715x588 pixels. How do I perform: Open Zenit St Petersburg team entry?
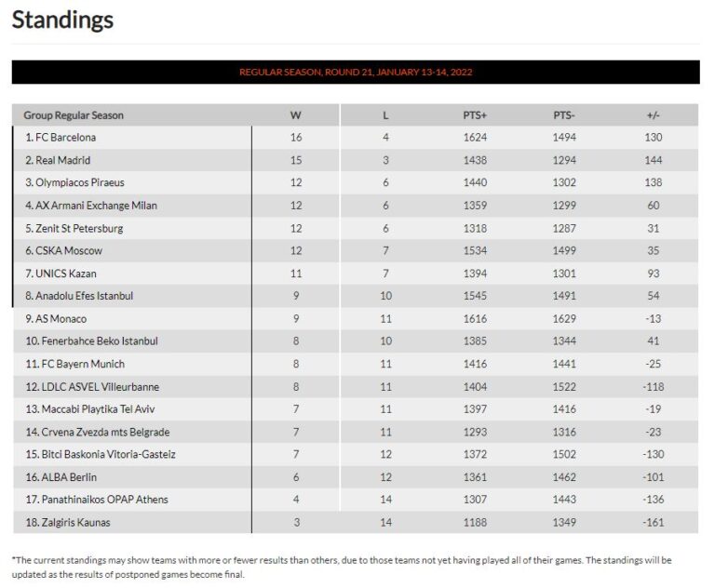79,228
